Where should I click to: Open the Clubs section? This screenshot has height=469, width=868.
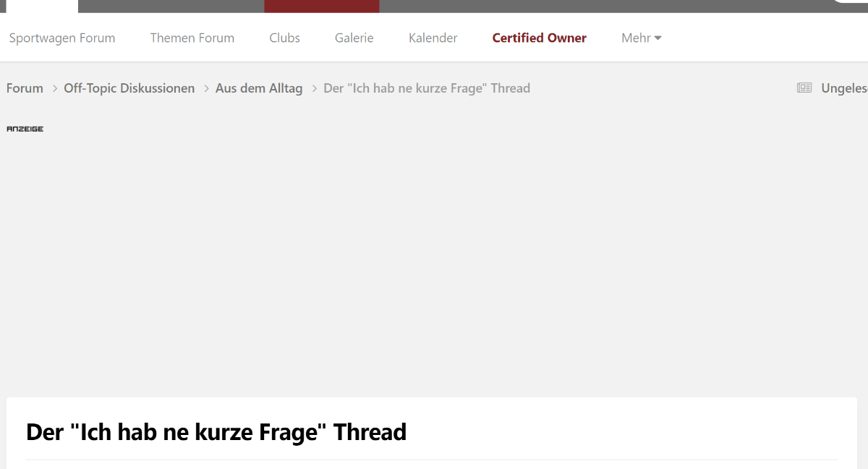(284, 38)
